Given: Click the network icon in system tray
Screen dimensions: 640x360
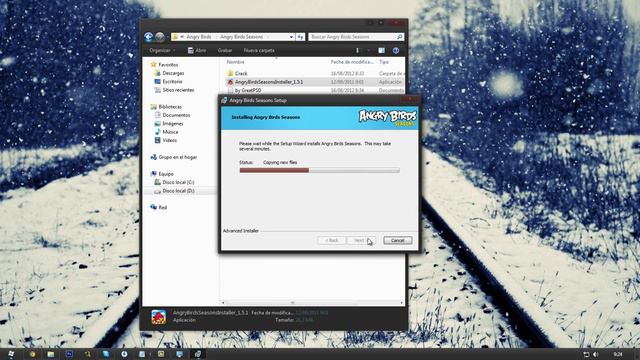Looking at the screenshot, I should 586,354.
